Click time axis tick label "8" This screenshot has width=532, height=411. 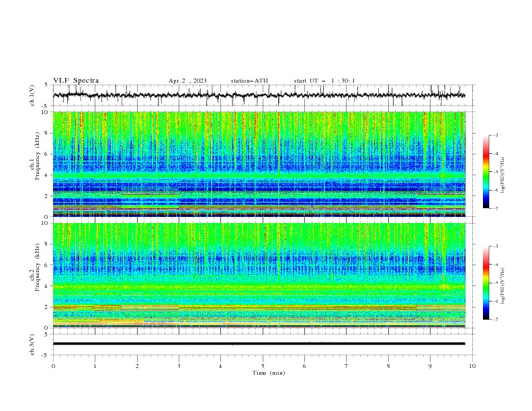click(x=388, y=366)
